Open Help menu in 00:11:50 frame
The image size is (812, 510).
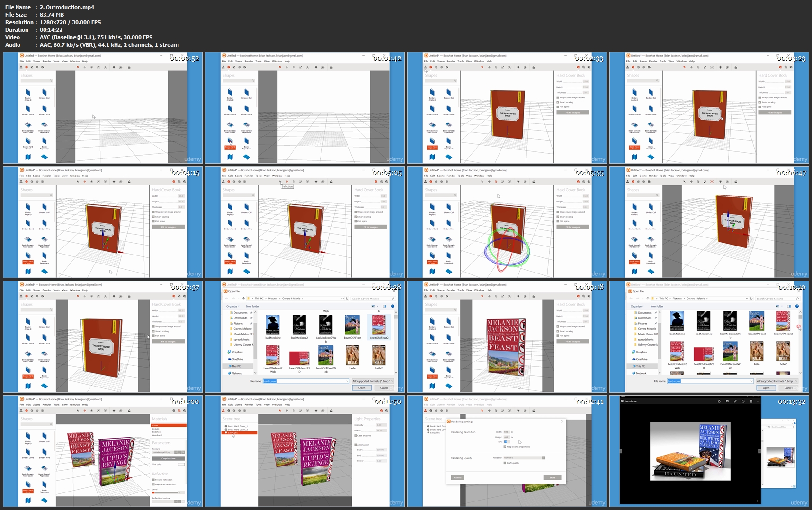[x=287, y=404]
